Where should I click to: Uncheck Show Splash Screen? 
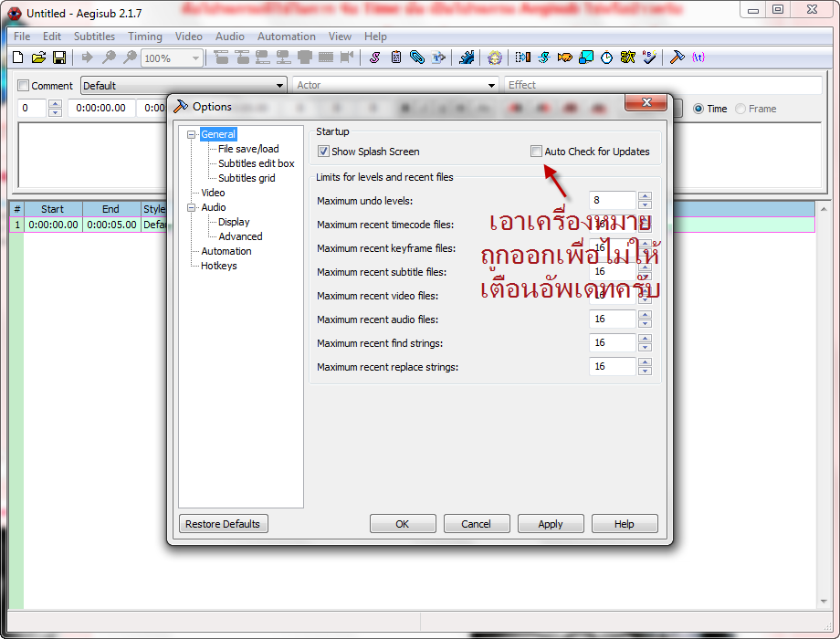pyautogui.click(x=323, y=152)
